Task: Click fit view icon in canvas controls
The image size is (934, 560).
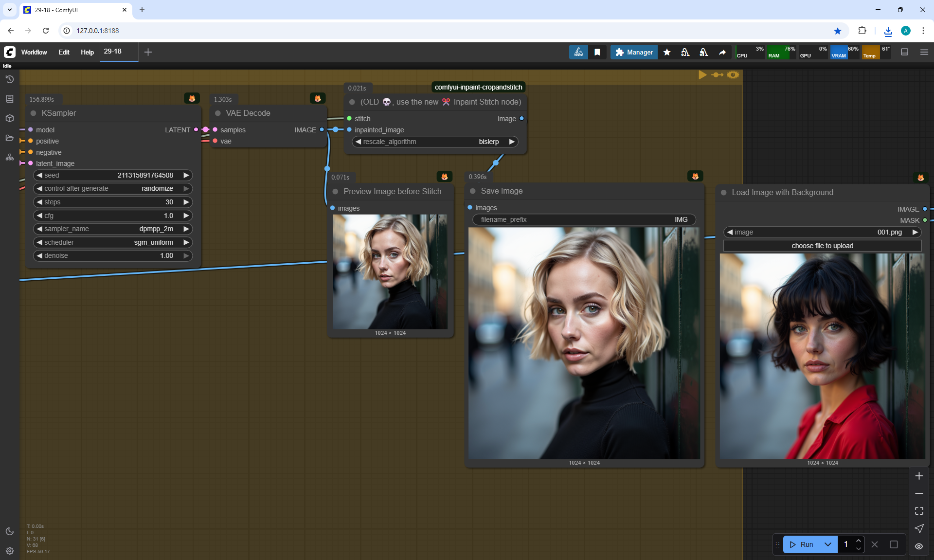Action: pos(919,511)
